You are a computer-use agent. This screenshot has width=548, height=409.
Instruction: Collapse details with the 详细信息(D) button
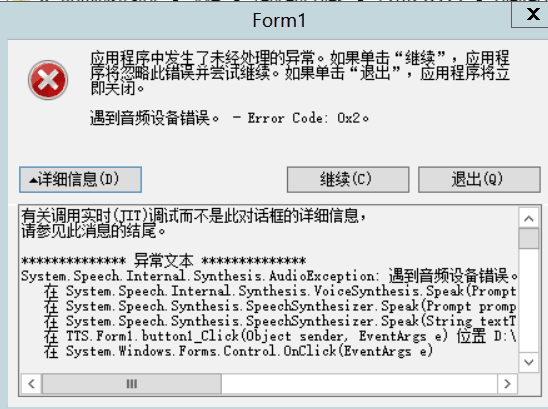[80, 179]
